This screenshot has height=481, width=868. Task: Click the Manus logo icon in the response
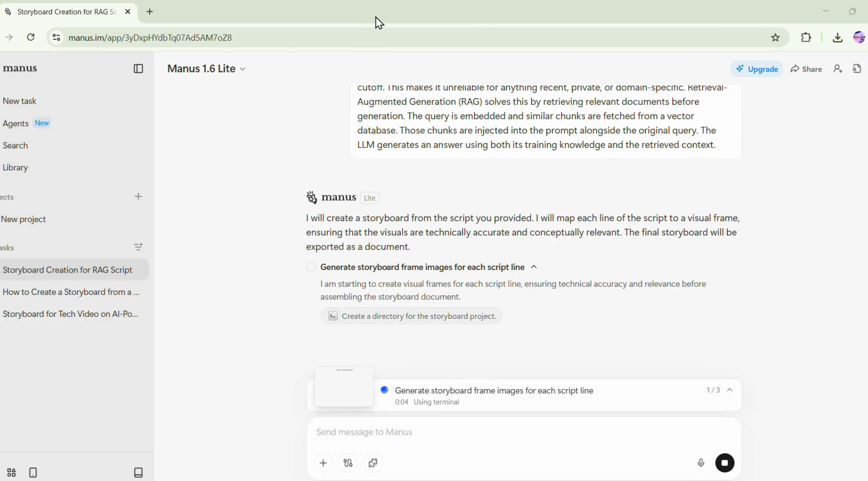(312, 198)
